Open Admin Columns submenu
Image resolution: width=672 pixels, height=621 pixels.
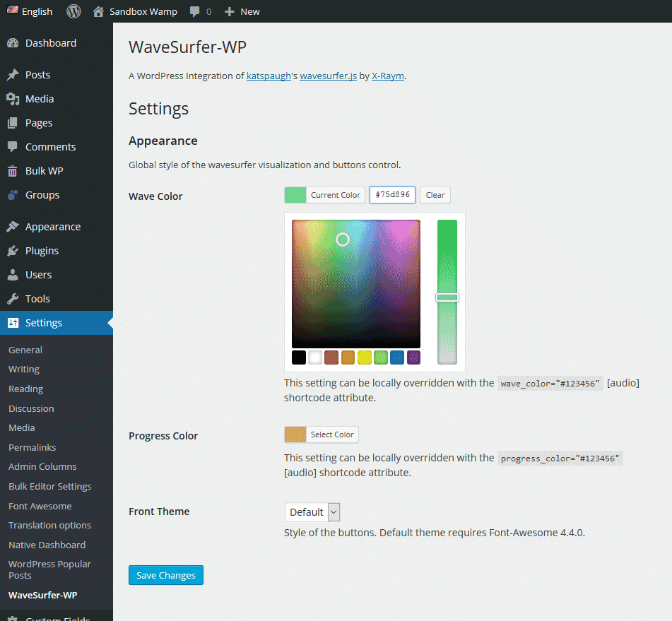click(42, 466)
